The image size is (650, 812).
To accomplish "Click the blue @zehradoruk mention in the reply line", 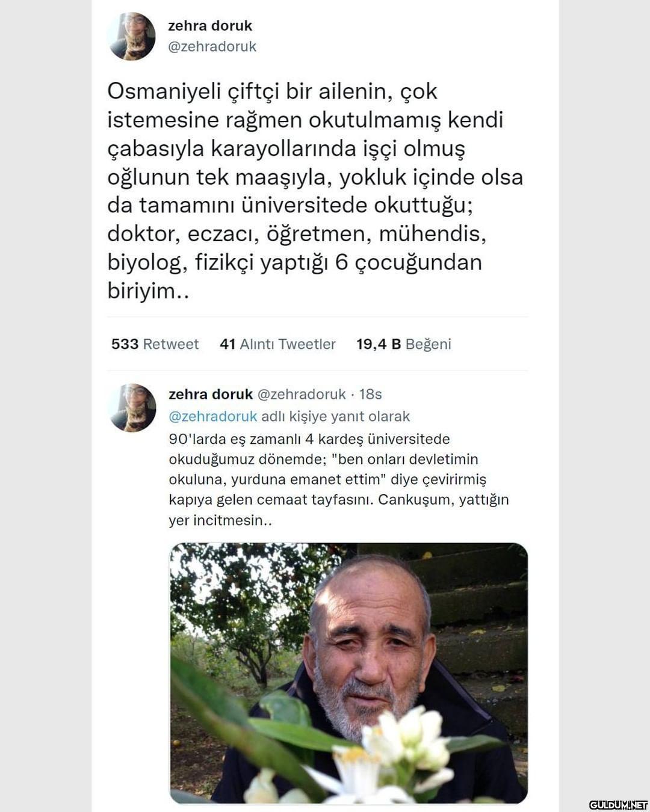I will [213, 416].
